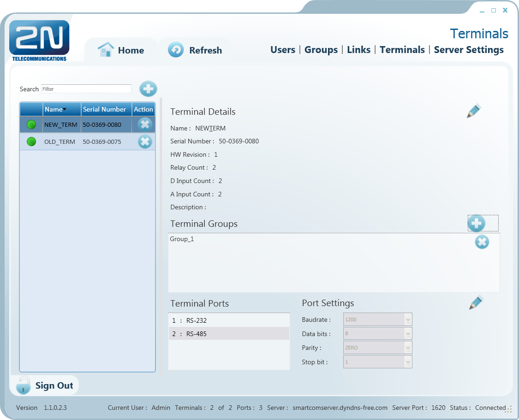Click into the Search filter field

[x=86, y=89]
